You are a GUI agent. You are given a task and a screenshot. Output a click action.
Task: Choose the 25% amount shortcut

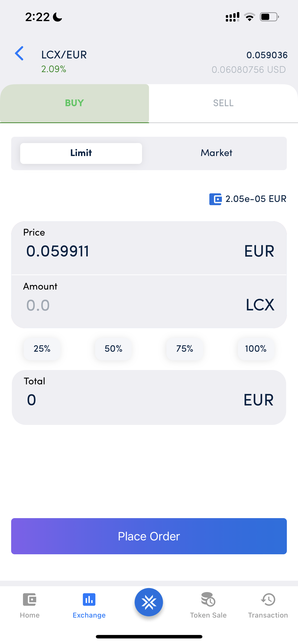tap(42, 348)
